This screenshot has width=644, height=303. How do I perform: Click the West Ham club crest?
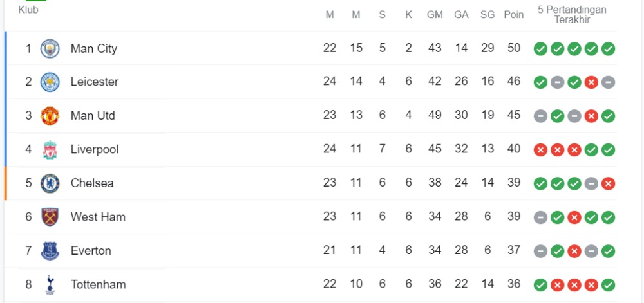[x=50, y=217]
